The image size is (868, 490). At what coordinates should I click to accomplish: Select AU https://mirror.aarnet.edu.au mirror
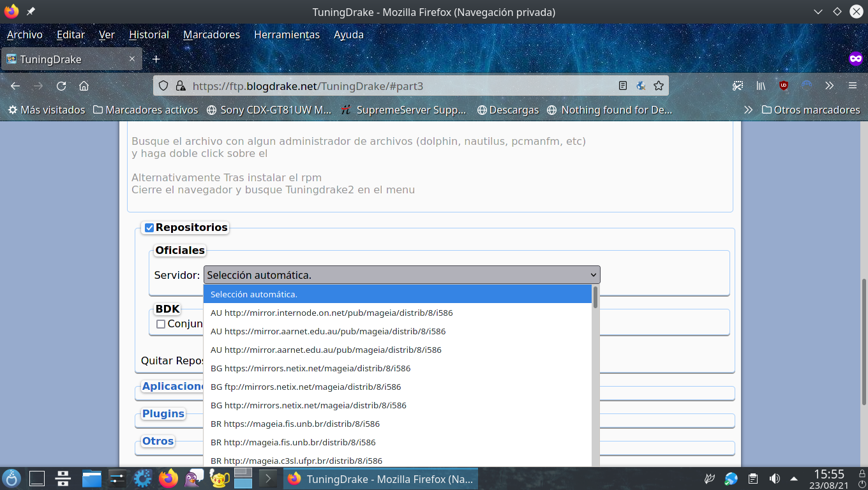[398, 331]
